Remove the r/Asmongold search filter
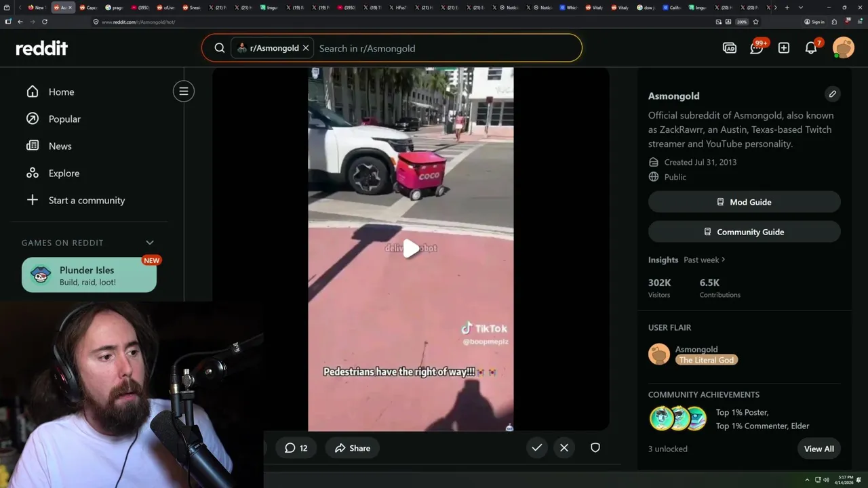Image resolution: width=868 pixels, height=488 pixels. pos(306,48)
